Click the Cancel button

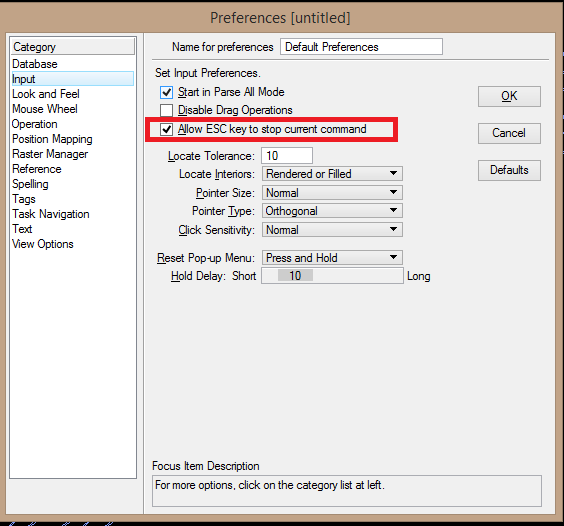click(509, 133)
